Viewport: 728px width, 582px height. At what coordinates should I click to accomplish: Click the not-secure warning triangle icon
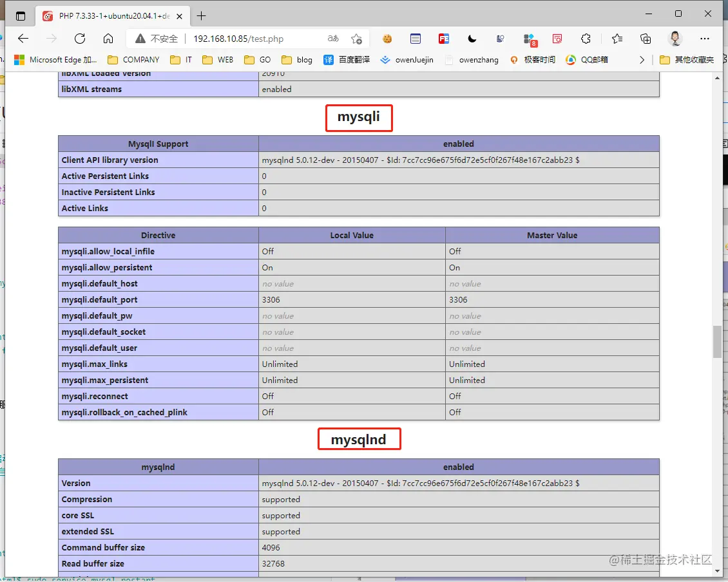[140, 39]
